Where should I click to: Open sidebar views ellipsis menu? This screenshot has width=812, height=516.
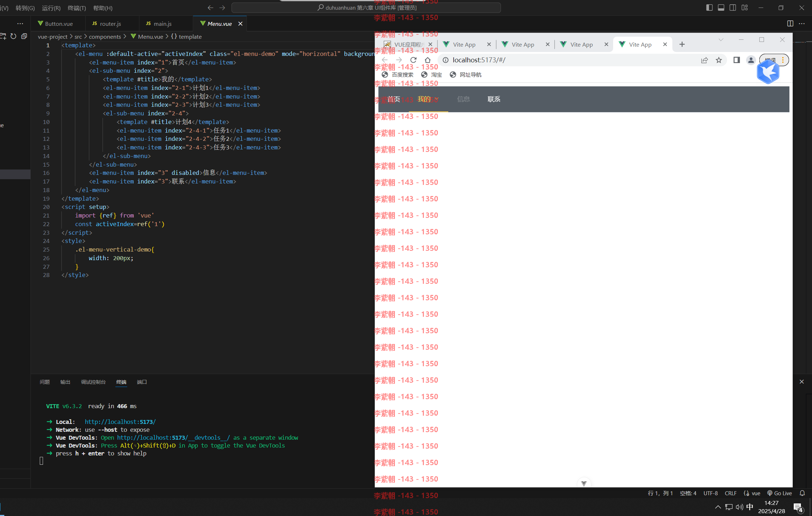(x=20, y=24)
